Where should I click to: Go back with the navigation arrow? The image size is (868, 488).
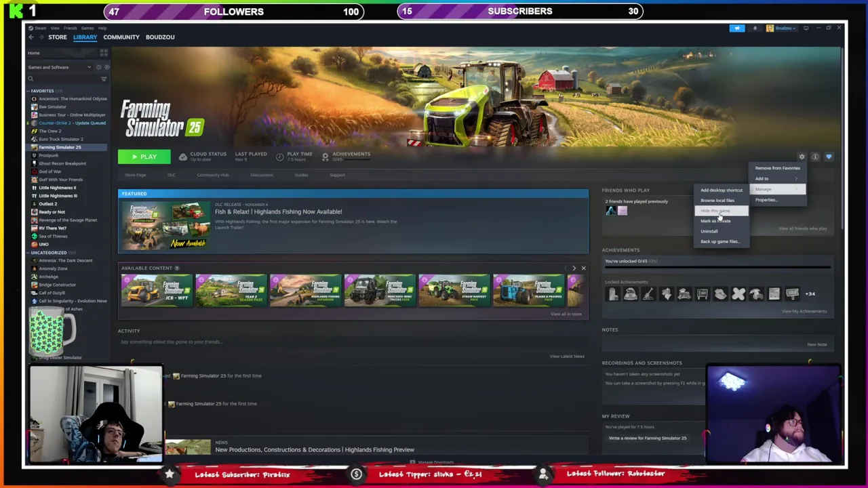[x=31, y=37]
